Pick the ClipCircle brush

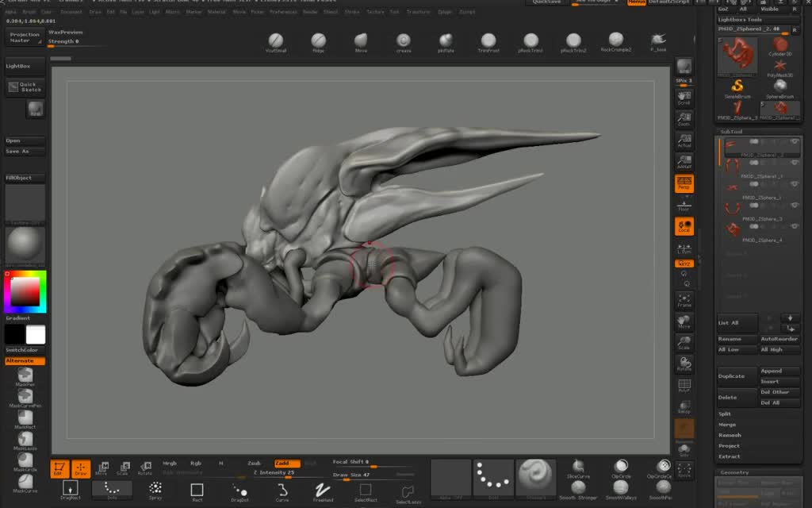622,468
